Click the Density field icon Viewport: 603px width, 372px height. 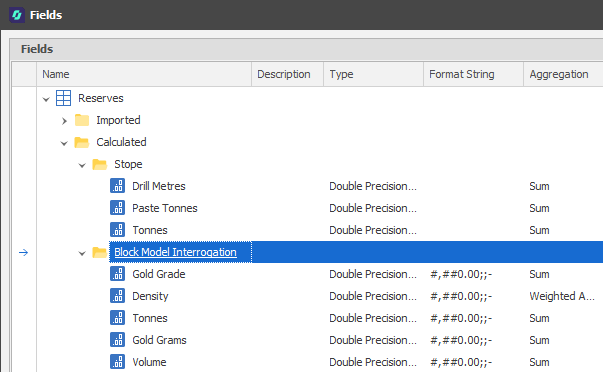click(x=117, y=296)
